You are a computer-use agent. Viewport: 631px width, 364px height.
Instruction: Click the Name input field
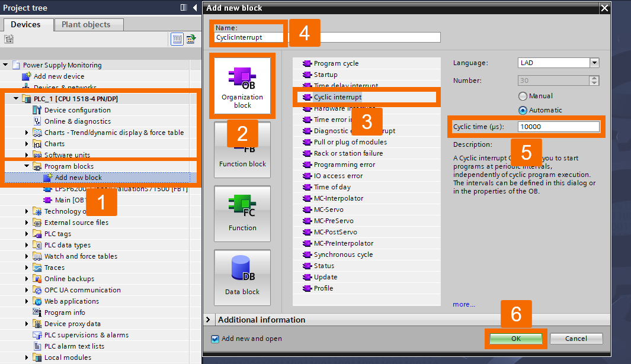328,37
